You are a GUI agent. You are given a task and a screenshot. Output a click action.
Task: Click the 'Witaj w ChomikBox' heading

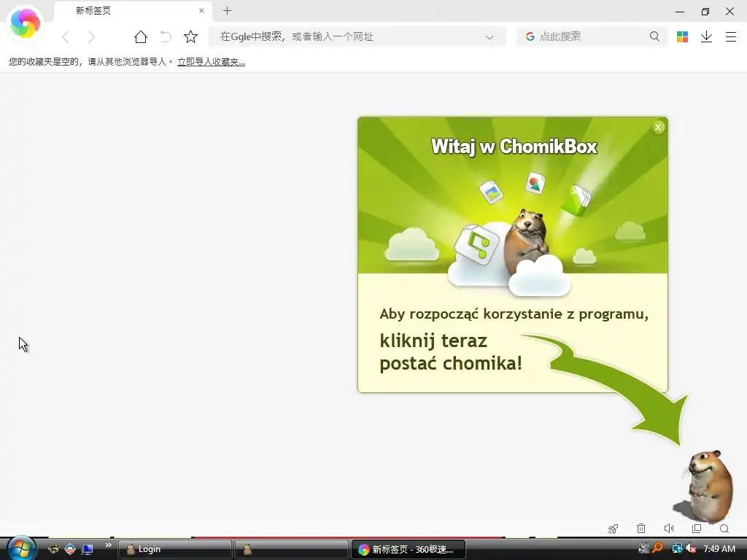pos(514,146)
